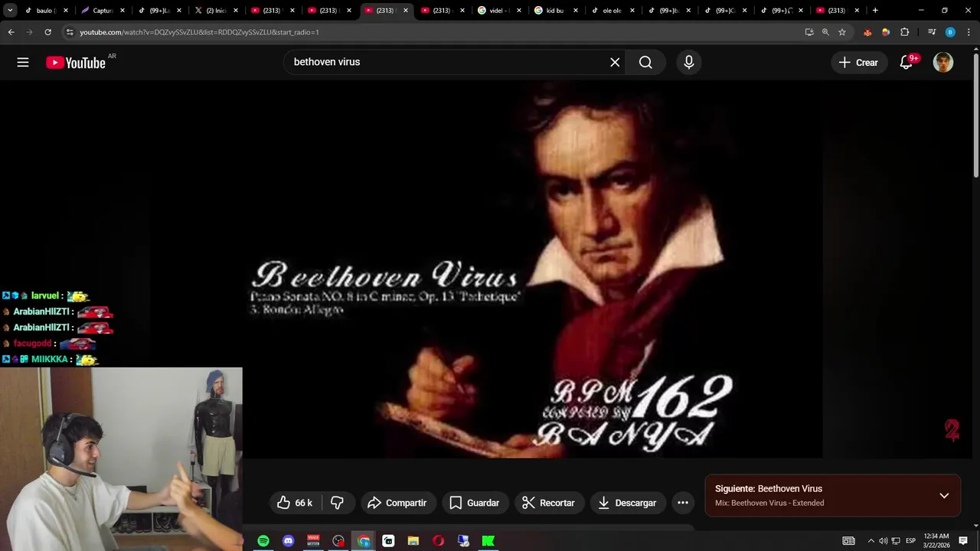Click the magnifying glass search button
The width and height of the screenshot is (980, 551).
[x=645, y=62]
